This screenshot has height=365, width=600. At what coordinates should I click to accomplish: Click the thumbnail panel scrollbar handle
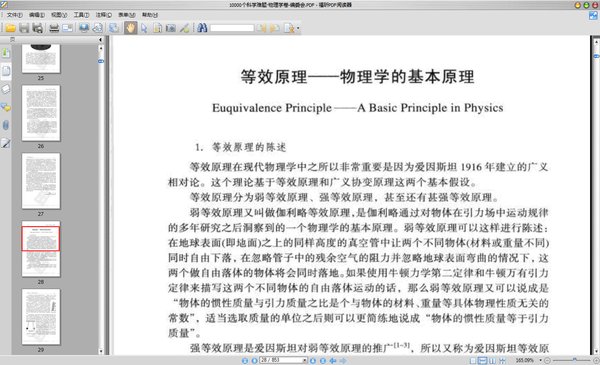(101, 61)
